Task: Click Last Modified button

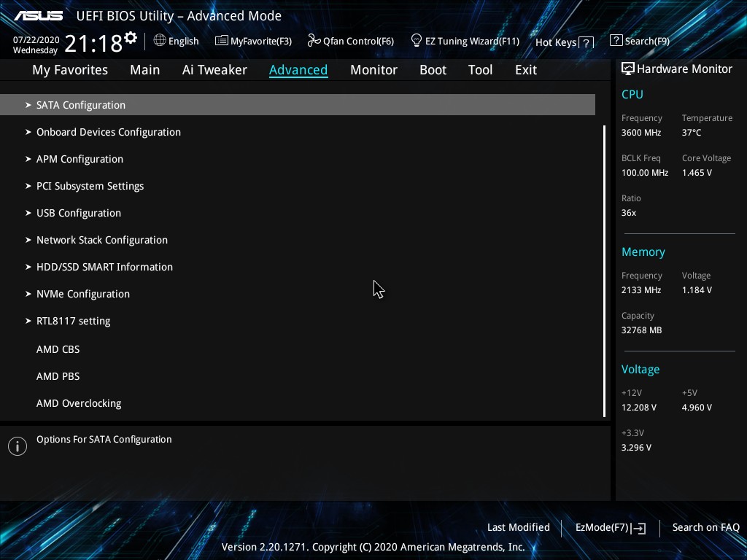Action: click(x=518, y=527)
